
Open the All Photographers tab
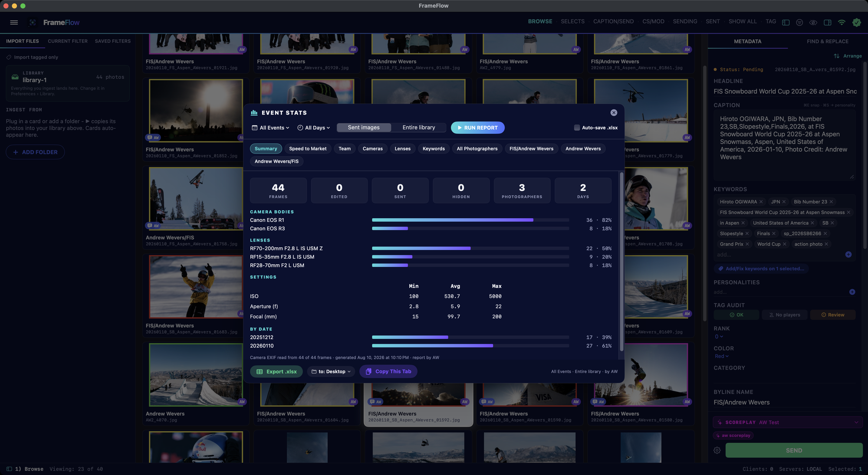(x=477, y=149)
